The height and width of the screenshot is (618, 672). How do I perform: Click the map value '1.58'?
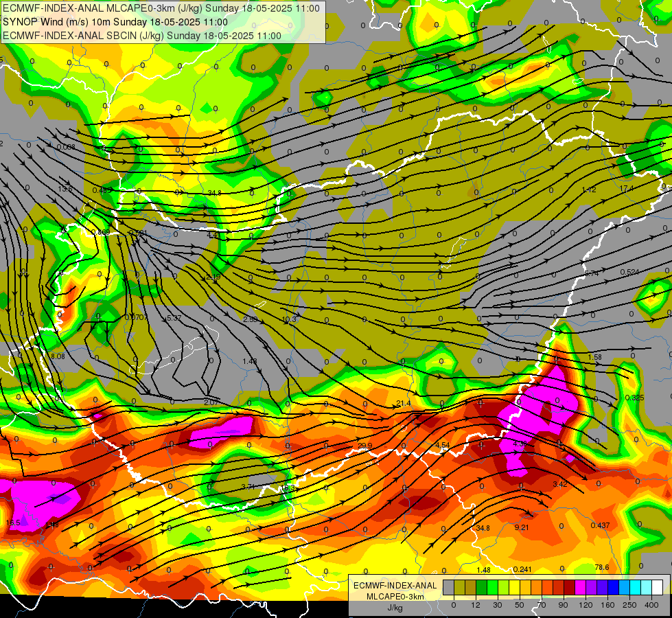pos(595,357)
